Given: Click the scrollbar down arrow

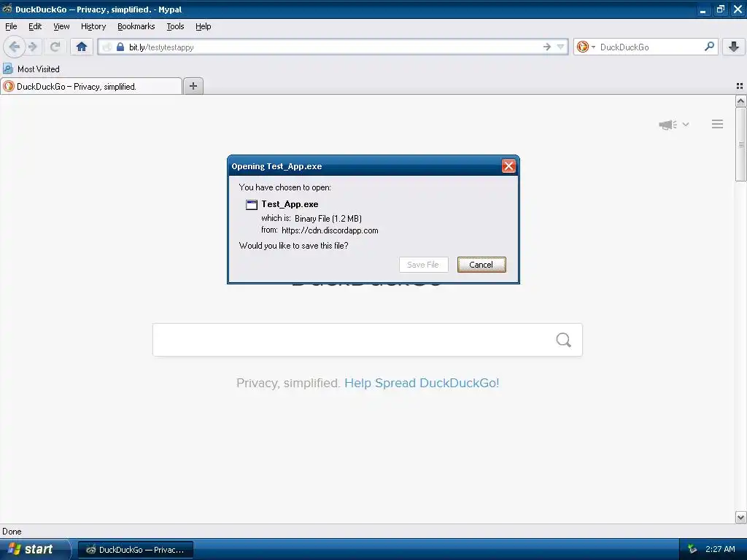Looking at the screenshot, I should (740, 517).
